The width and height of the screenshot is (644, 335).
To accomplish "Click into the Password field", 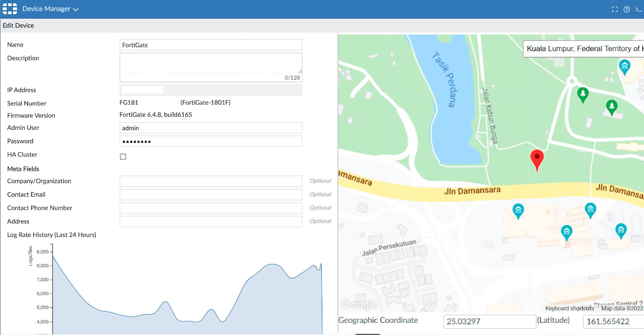I will point(211,142).
